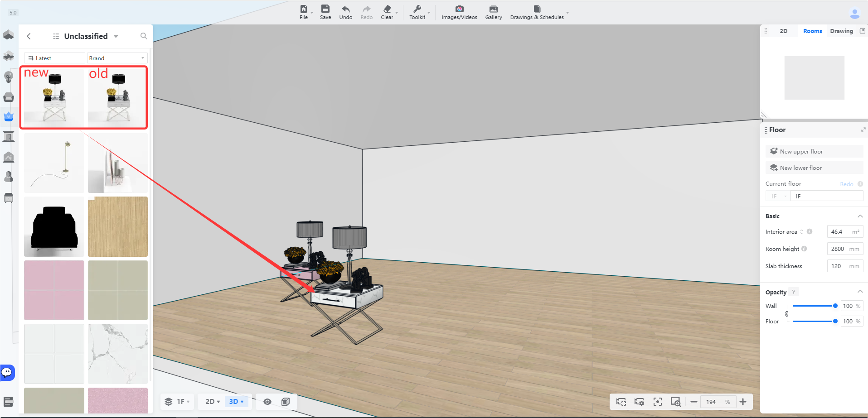Search the model catalog
Screen dimensions: 868x418
[x=144, y=36]
